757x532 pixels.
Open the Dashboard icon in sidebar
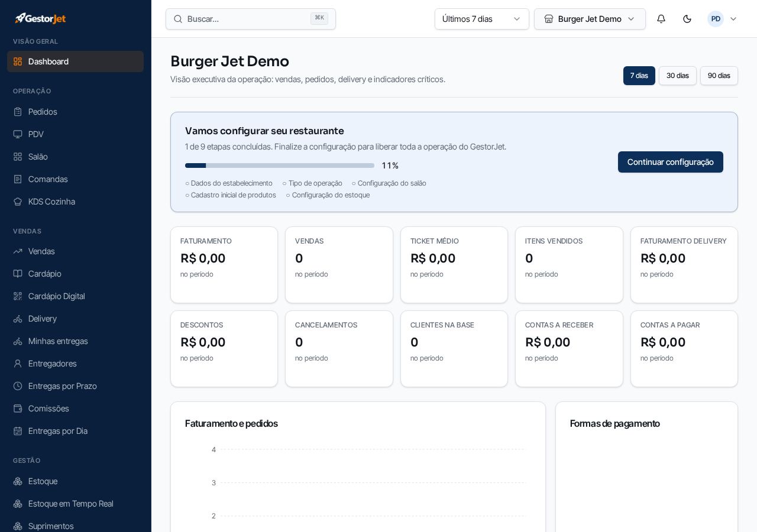point(18,61)
